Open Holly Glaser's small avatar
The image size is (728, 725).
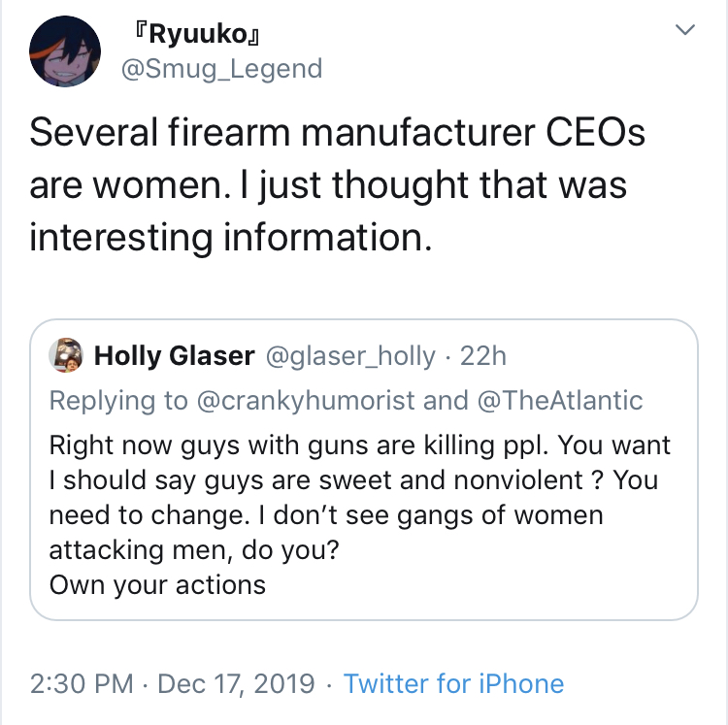[x=66, y=355]
